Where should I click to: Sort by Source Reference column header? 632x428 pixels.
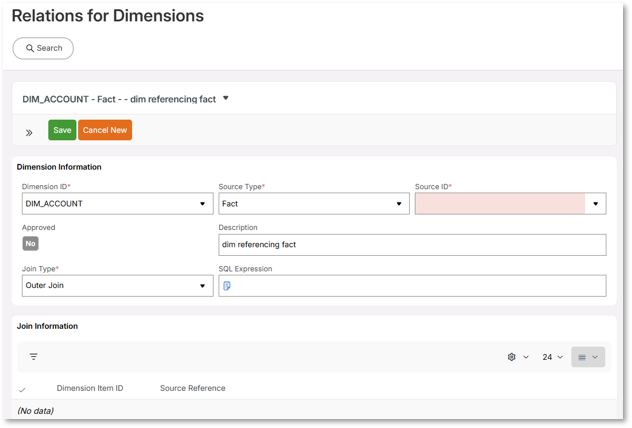pyautogui.click(x=193, y=388)
